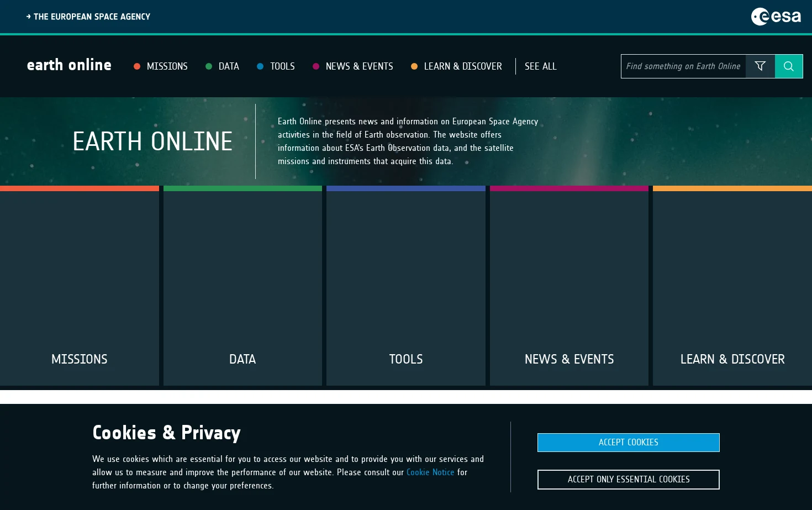The image size is (812, 510).
Task: Open the search filter funnel icon
Action: 760,66
